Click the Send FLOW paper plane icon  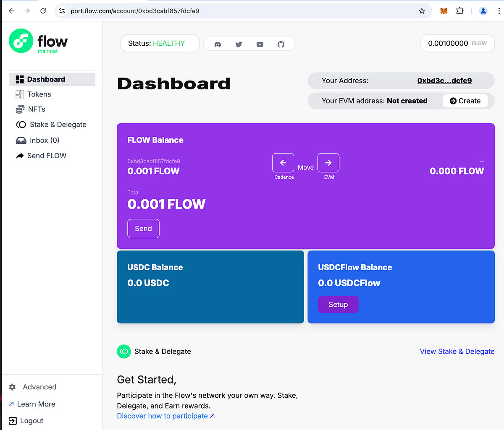click(19, 155)
